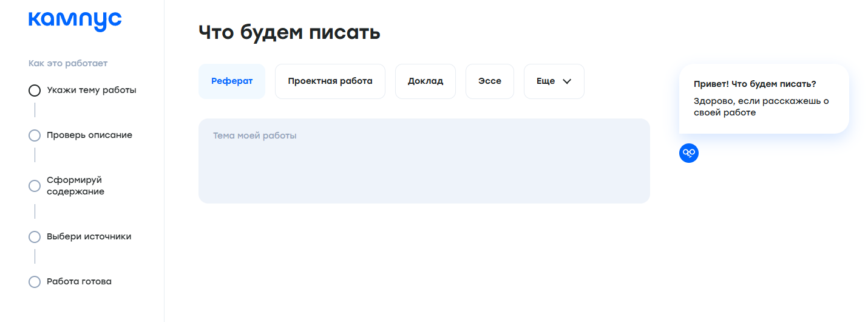
Task: Click the Проверь описание step circle
Action: (35, 135)
